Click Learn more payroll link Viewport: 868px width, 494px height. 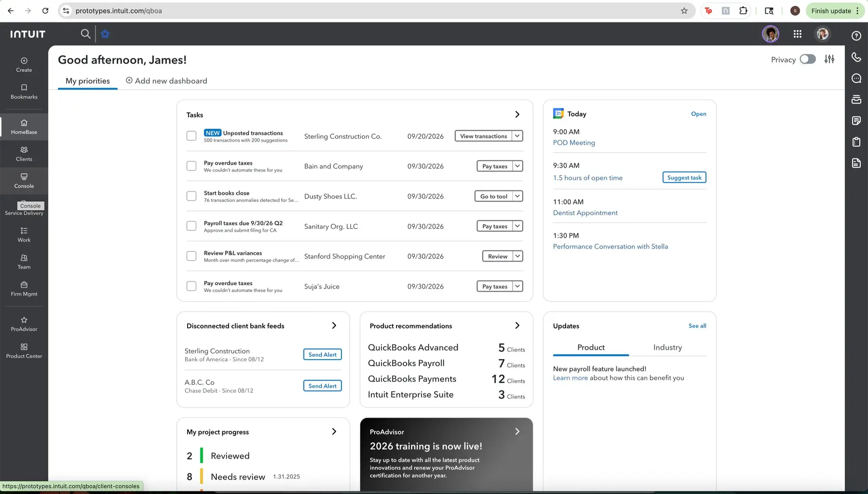(570, 378)
